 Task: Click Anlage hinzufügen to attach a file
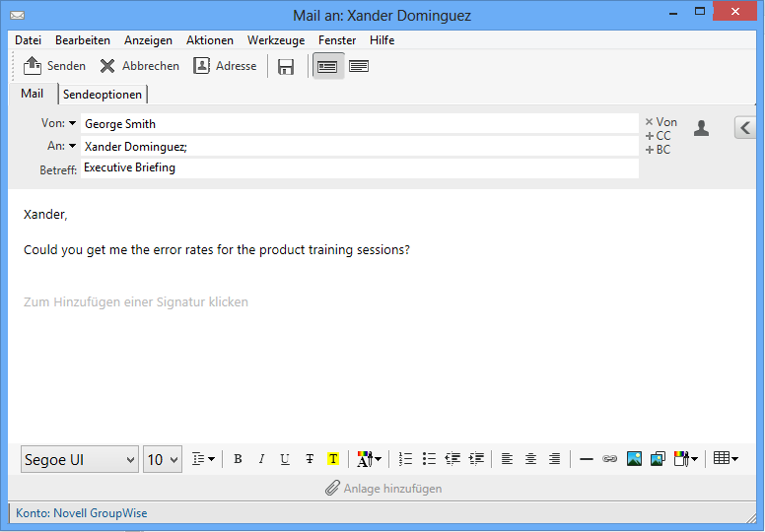pyautogui.click(x=383, y=488)
